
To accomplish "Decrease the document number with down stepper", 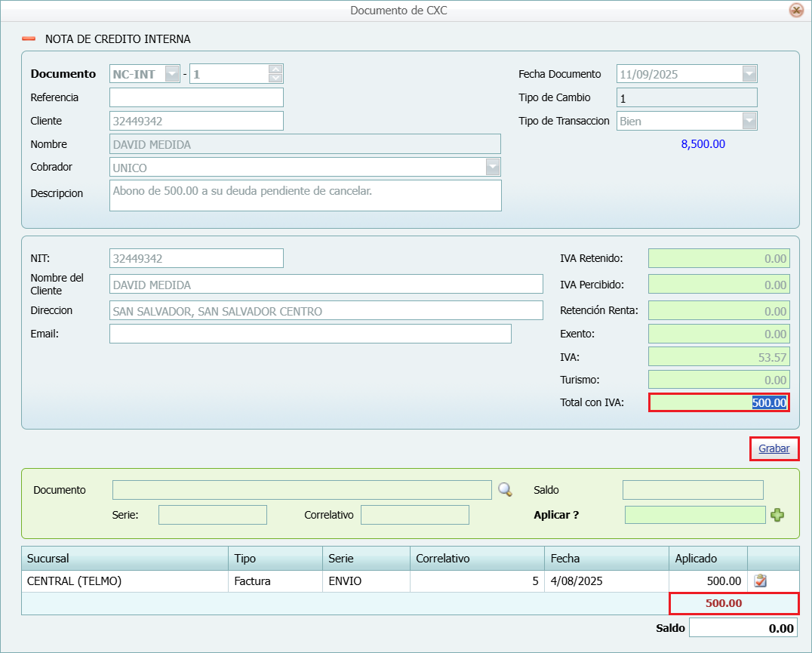I will pos(275,79).
